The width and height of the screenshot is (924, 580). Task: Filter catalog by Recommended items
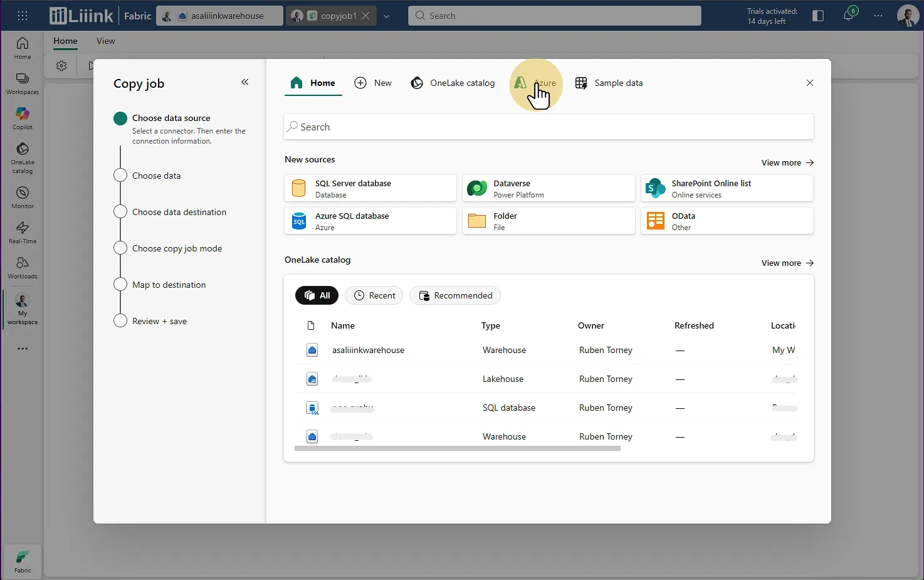click(455, 295)
